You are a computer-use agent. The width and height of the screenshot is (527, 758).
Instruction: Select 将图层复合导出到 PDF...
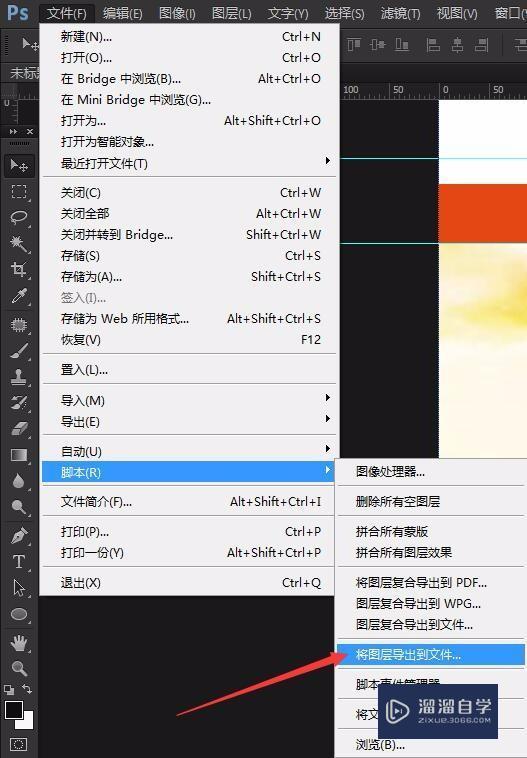(431, 583)
